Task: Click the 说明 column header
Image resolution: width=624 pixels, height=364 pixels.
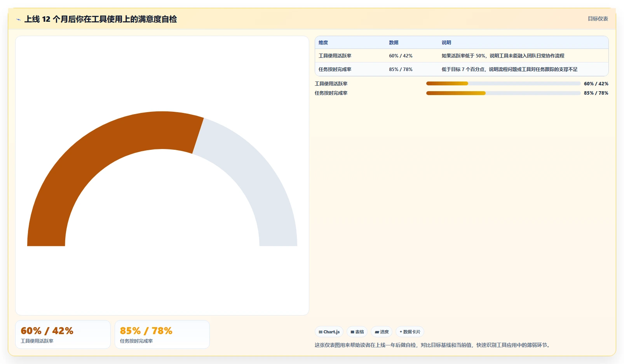Action: (x=446, y=43)
